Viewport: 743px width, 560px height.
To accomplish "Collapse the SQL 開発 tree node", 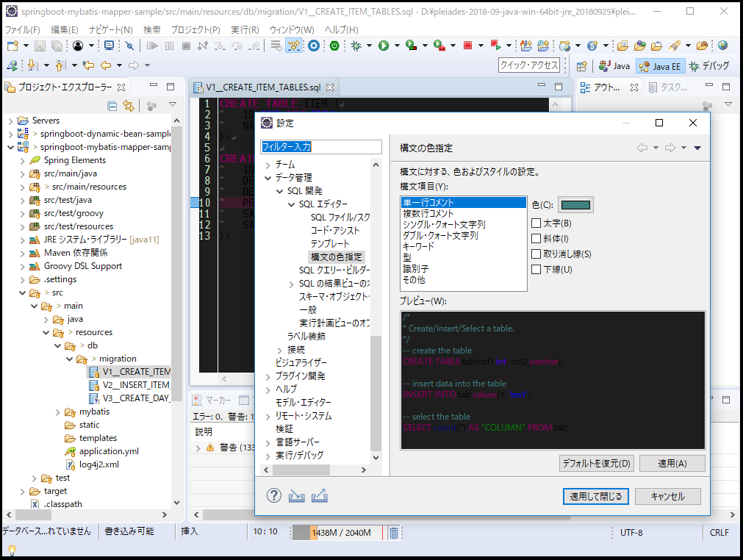I will coord(280,191).
